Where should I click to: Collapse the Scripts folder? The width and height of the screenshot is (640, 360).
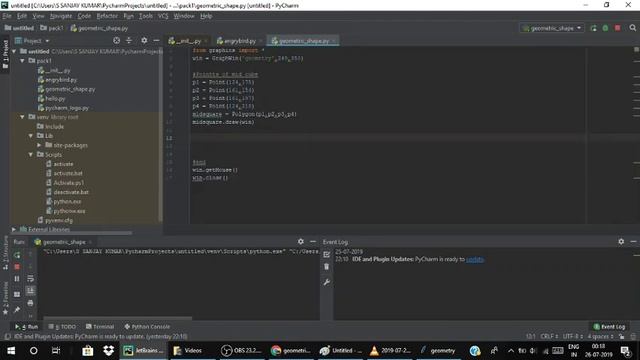click(31, 155)
